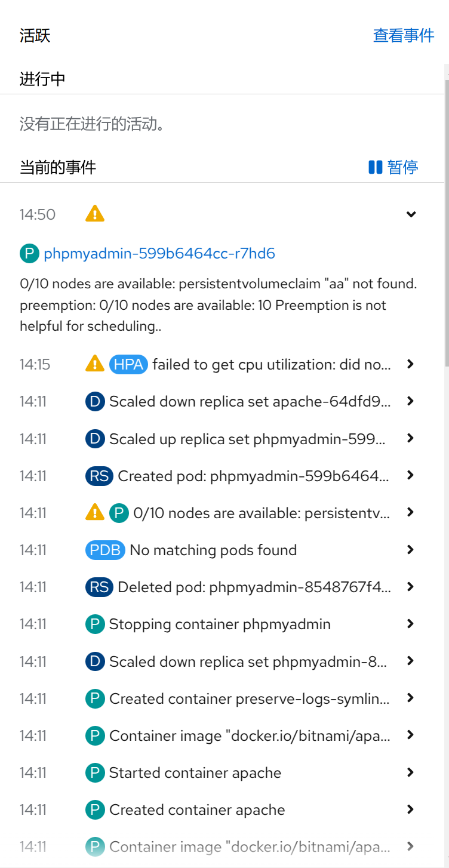Select the Scaled down replica set apache event
Viewport: 449px width, 868px height.
pyautogui.click(x=250, y=402)
